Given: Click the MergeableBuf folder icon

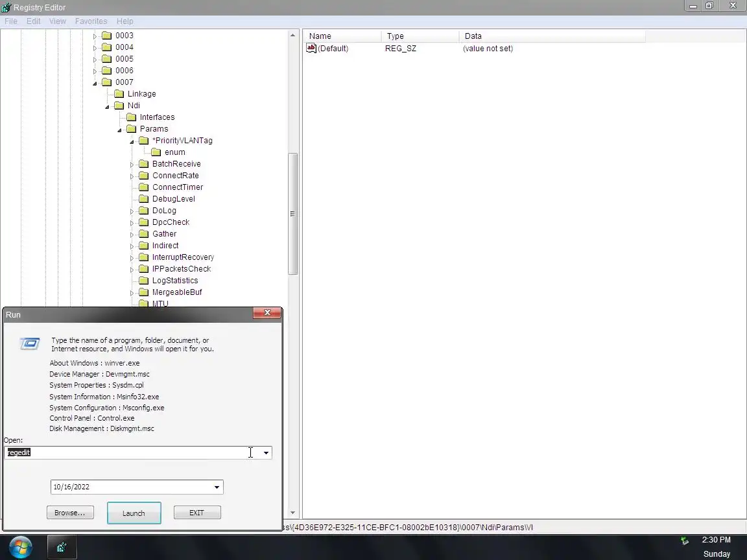Looking at the screenshot, I should [x=144, y=292].
